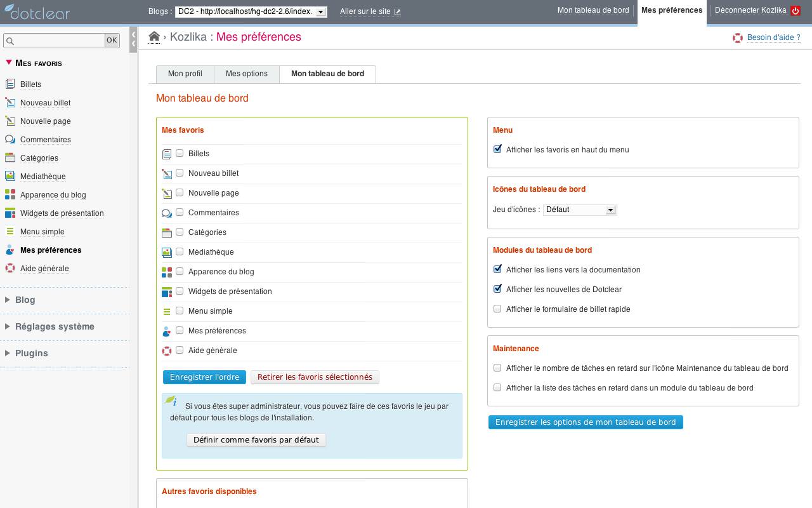812x508 pixels.
Task: Click the lifebuoy icon beside Besoin d'aide
Action: [x=738, y=38]
